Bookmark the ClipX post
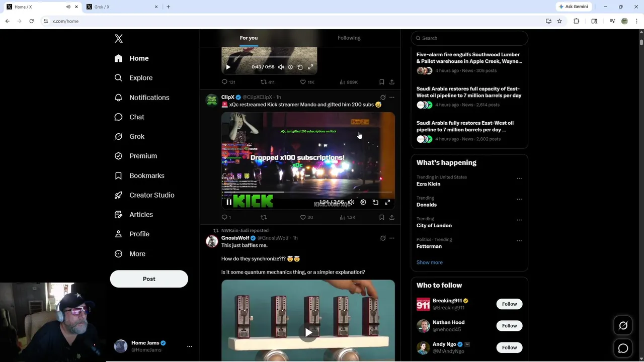The width and height of the screenshot is (644, 362). 382,217
